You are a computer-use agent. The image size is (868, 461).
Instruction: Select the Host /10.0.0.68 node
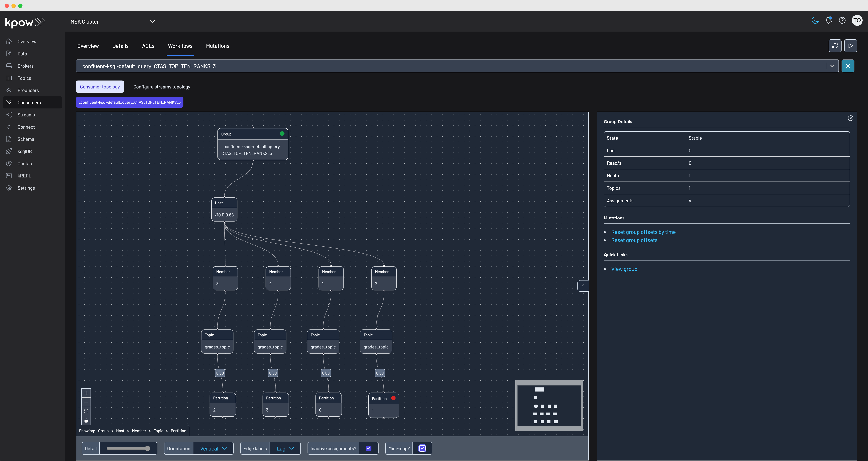tap(224, 209)
